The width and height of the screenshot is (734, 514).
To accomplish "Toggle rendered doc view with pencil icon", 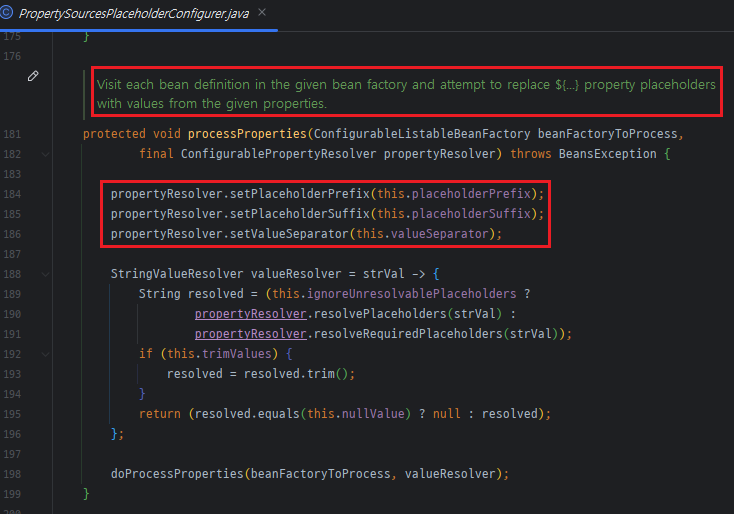I will 33,76.
